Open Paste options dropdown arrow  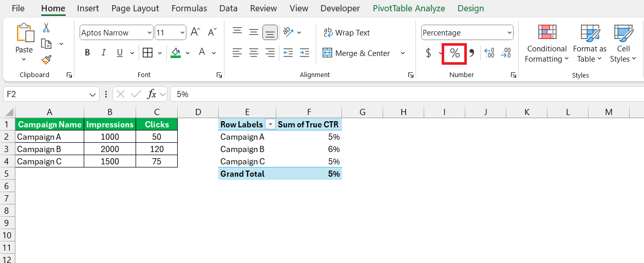[x=24, y=60]
